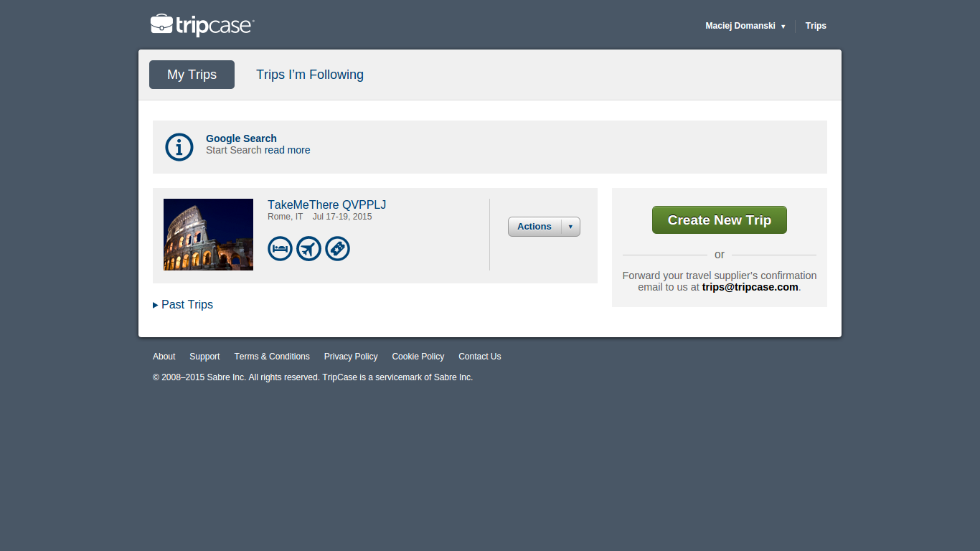Click the trips@tripcase.com email address
Screen dimensions: 980x551
coord(750,287)
